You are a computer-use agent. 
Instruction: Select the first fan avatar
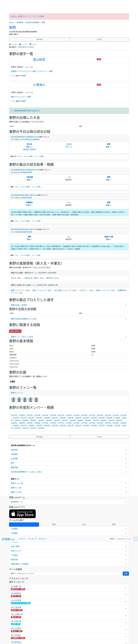pyautogui.click(x=14, y=399)
